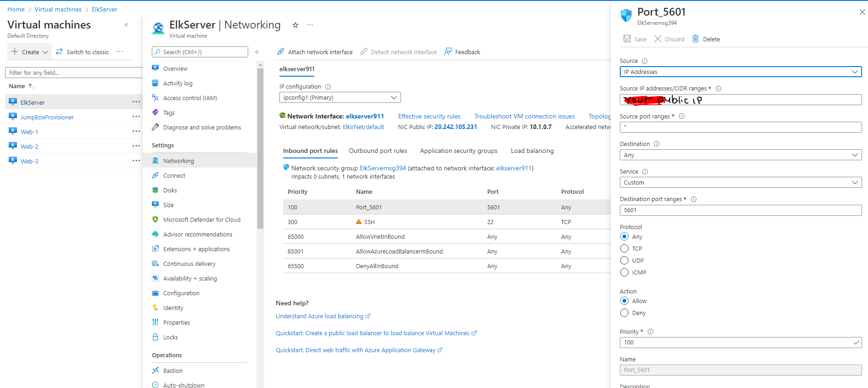Sort VM list by Name column
This screenshot has height=388, width=868.
tap(22, 86)
